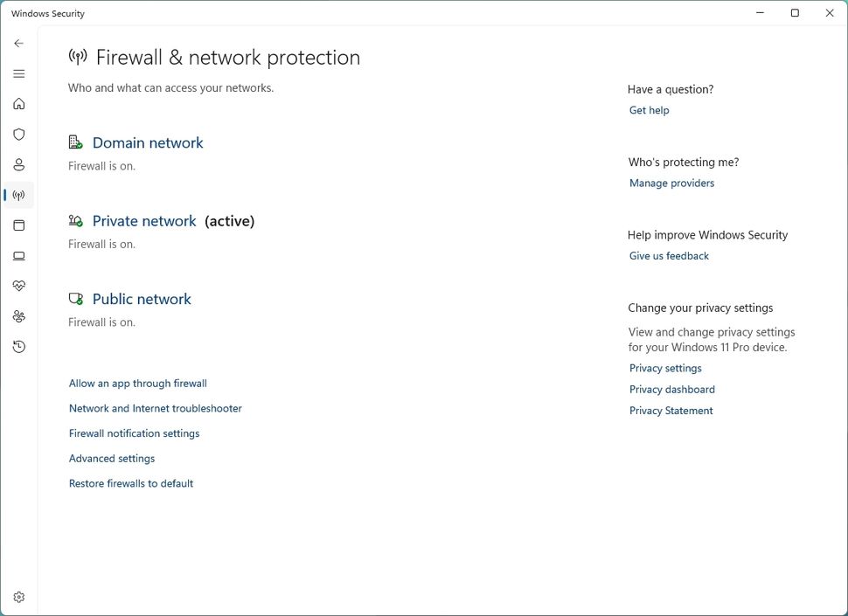Launch Network and Internet troubleshooter

(155, 408)
